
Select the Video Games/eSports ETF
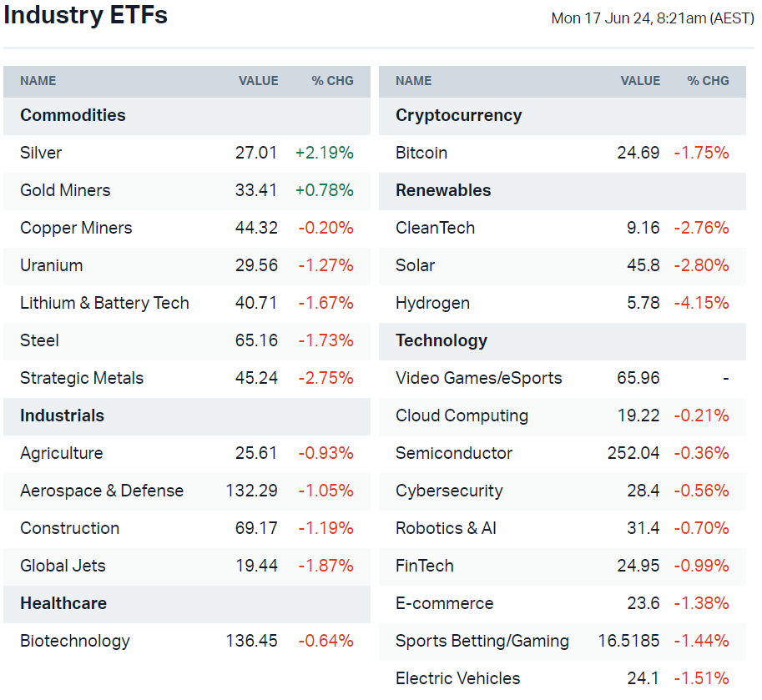tap(478, 378)
